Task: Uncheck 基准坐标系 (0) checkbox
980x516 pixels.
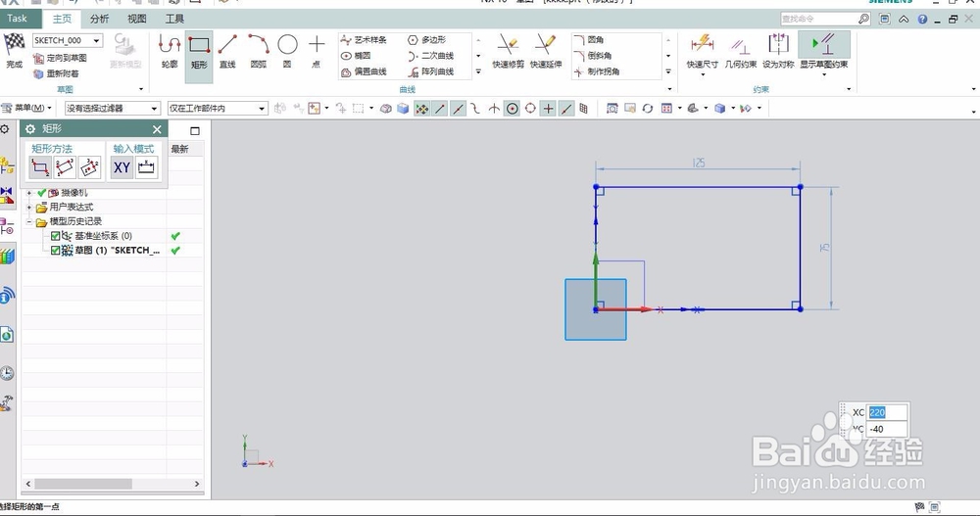Action: pos(55,236)
